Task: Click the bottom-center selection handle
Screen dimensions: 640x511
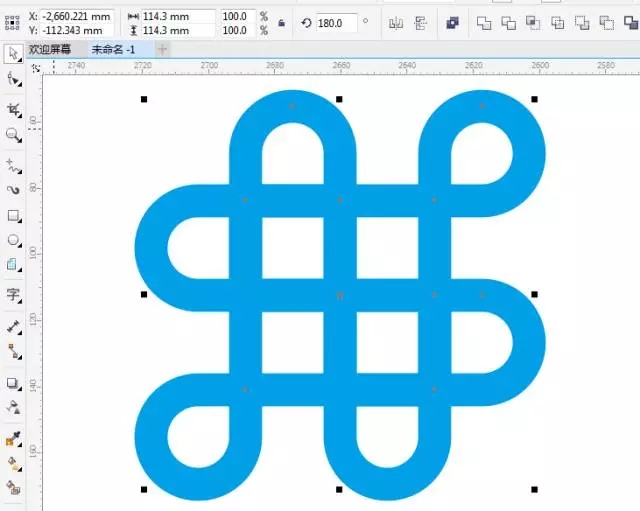Action: tap(339, 489)
